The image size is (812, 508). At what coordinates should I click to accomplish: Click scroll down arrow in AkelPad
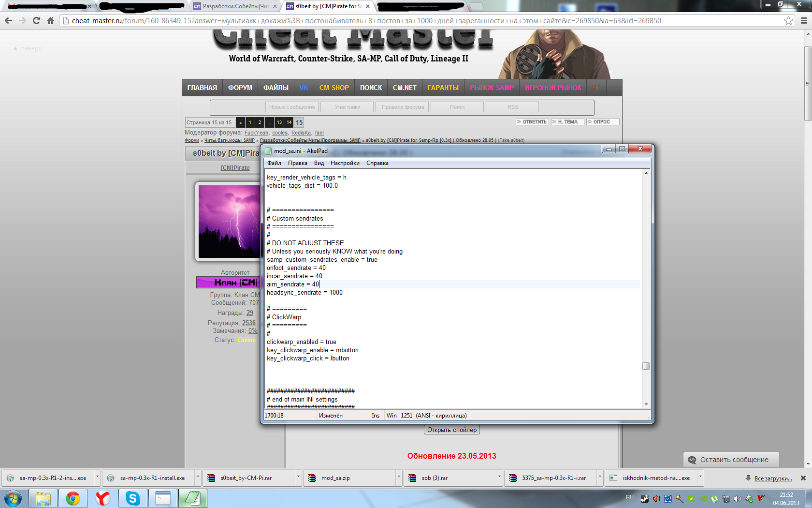[x=646, y=404]
